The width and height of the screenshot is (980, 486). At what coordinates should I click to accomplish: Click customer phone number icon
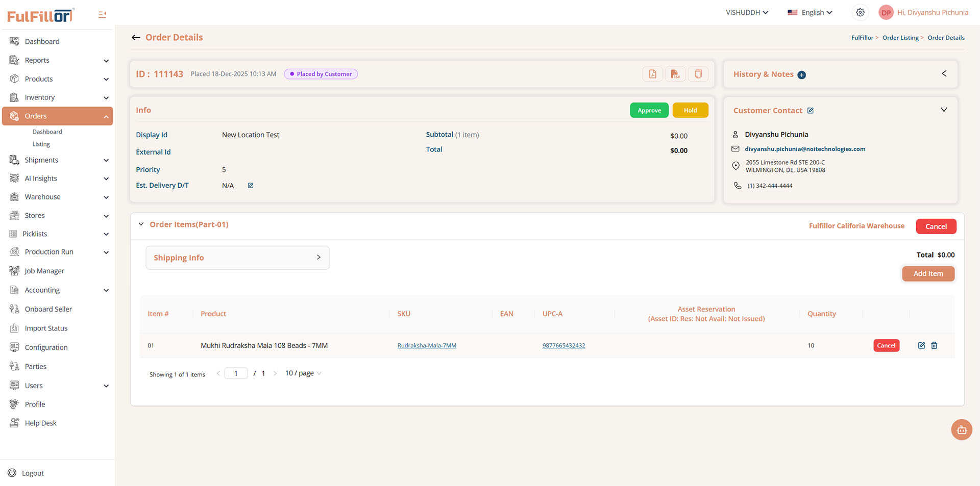tap(738, 186)
